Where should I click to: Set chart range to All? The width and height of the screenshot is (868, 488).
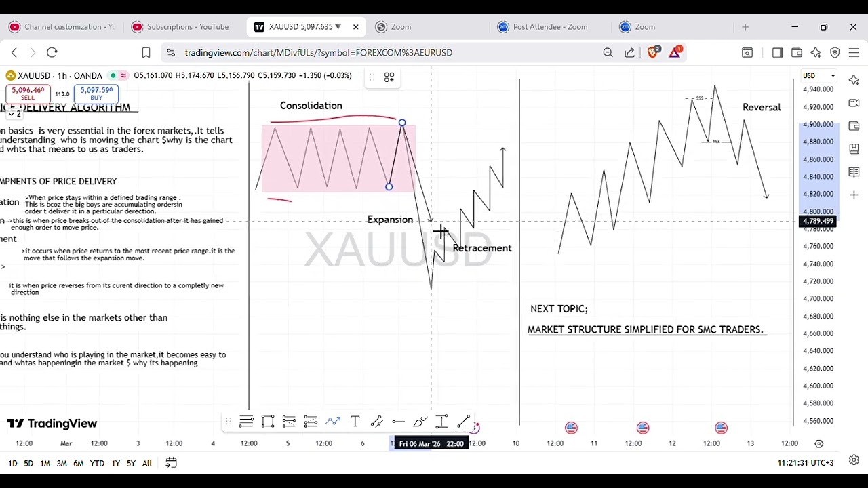[147, 464]
